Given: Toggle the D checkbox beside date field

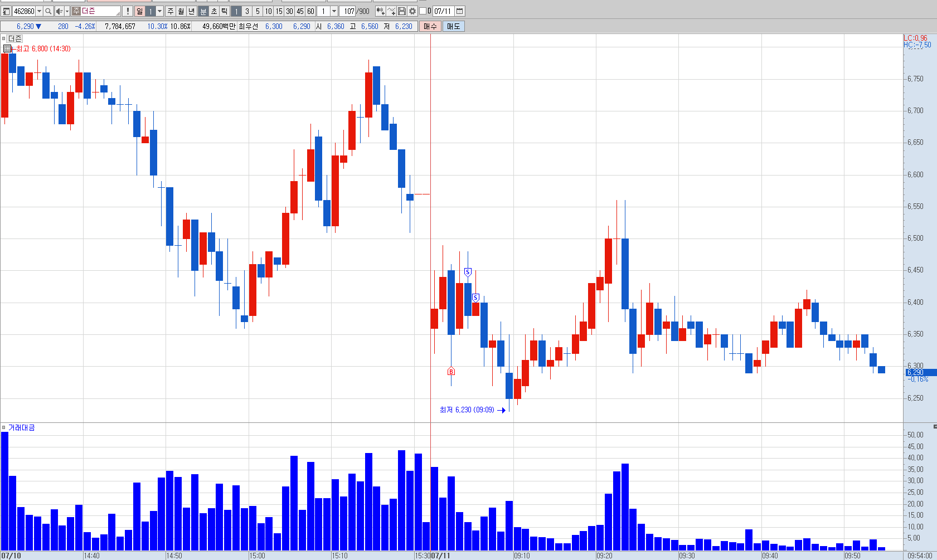Looking at the screenshot, I should coord(423,11).
